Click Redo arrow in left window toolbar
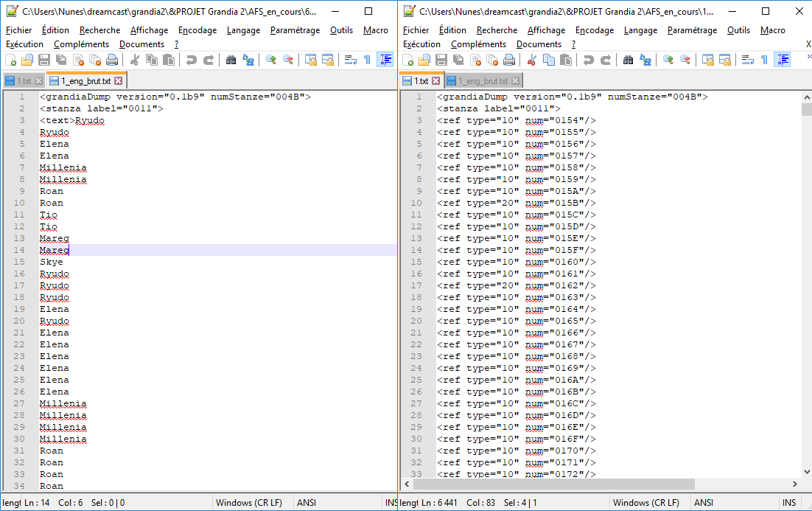Screen dimensions: 812x511 point(209,60)
